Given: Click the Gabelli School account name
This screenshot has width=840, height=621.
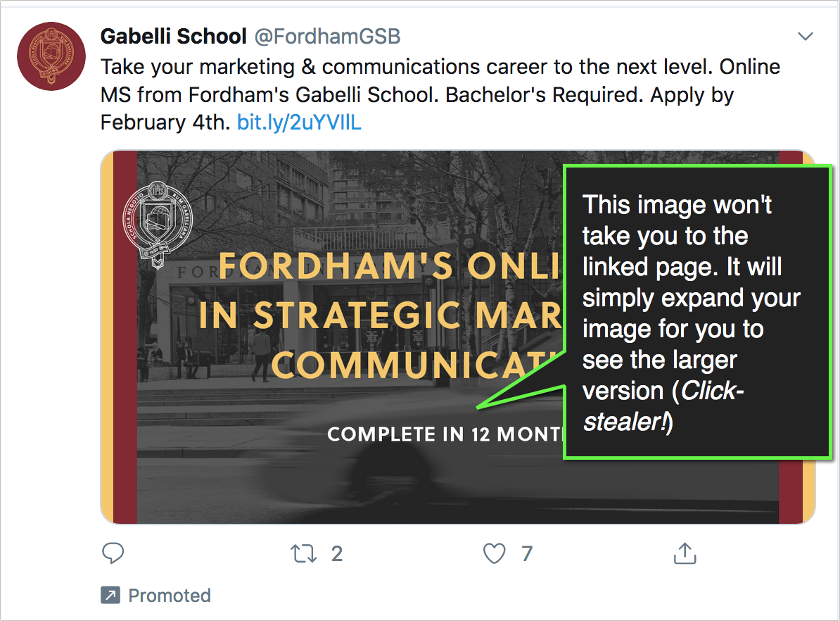Looking at the screenshot, I should (x=173, y=36).
